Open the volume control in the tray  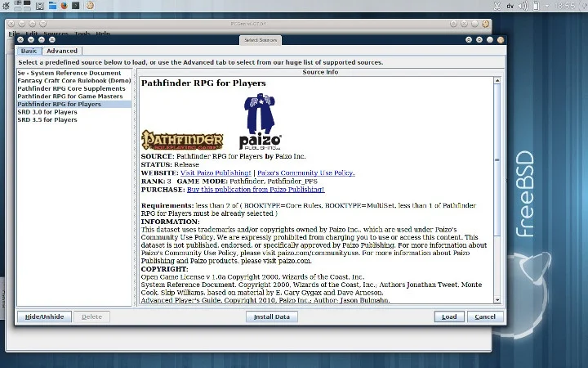pyautogui.click(x=523, y=6)
